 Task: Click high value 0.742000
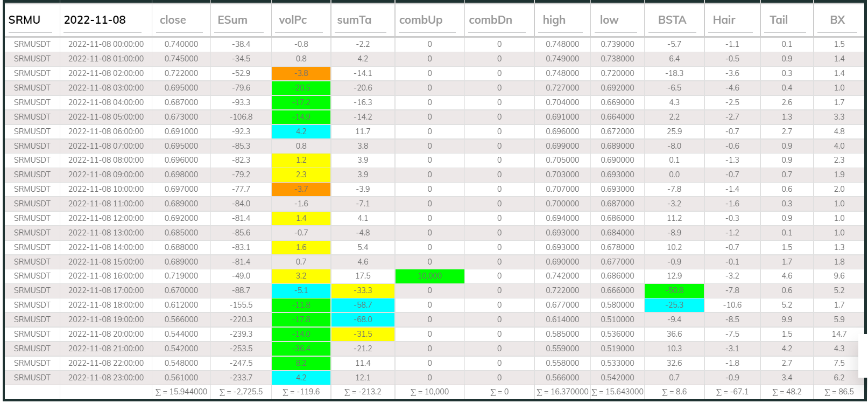[562, 276]
